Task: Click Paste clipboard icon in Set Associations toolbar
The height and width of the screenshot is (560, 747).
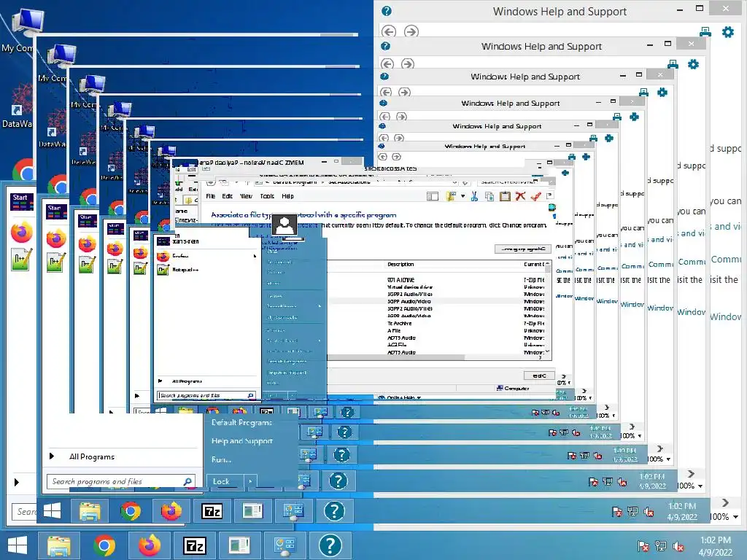Action: click(x=505, y=196)
